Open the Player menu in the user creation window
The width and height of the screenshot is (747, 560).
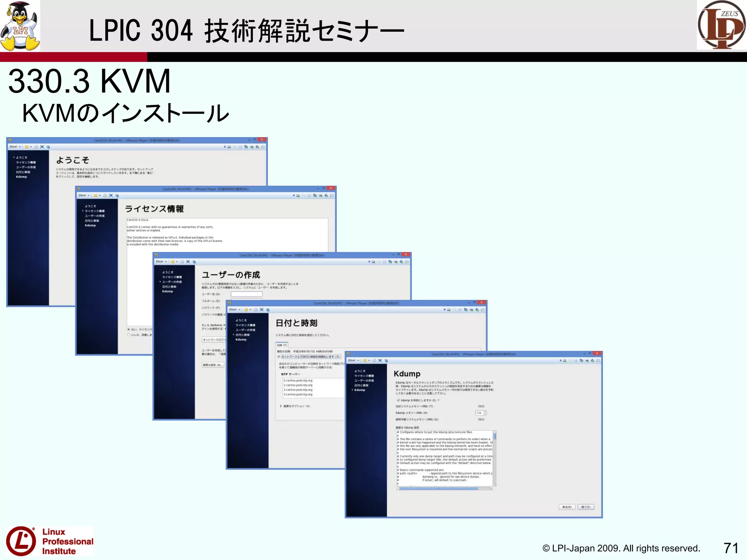click(x=161, y=261)
